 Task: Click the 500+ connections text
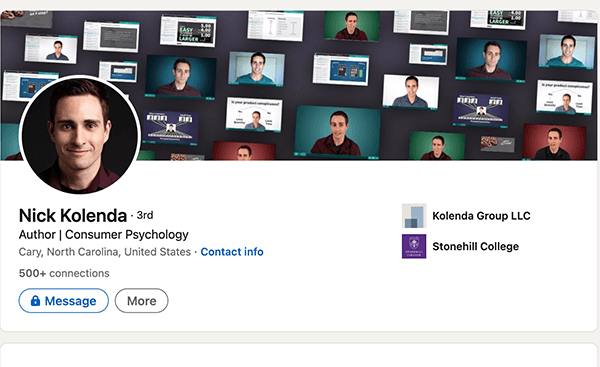(64, 273)
